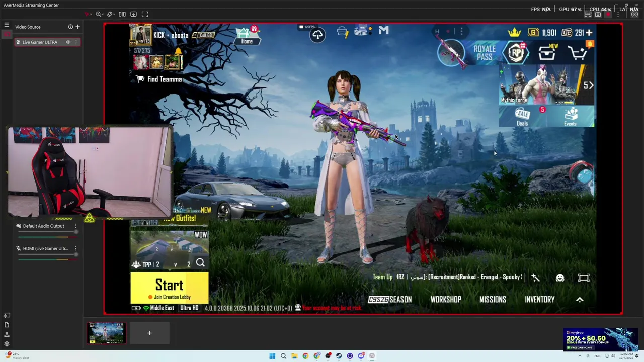Viewport: 644px width, 362px height.
Task: Click the player avatar portrait
Action: point(140,35)
